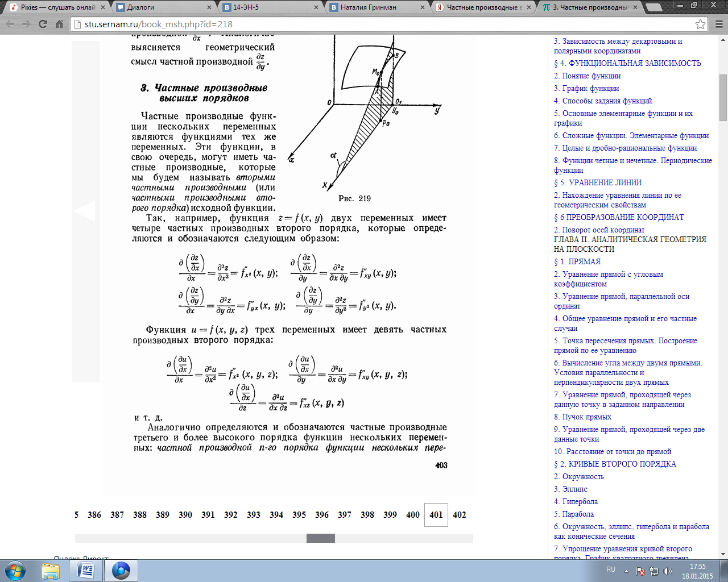
Task: Open § 4. ФУНКЦИОНАЛЬНАЯ ЗАВИСИМОСТЬ link
Action: pos(628,64)
